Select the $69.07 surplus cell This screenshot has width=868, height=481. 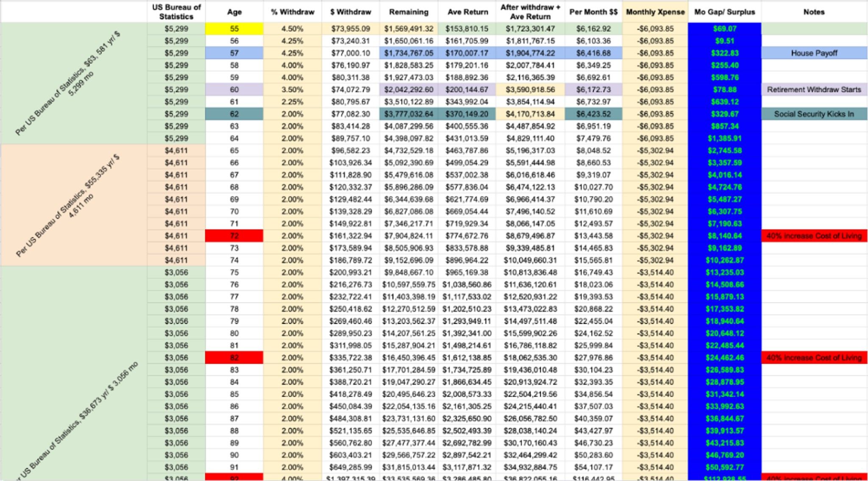724,29
